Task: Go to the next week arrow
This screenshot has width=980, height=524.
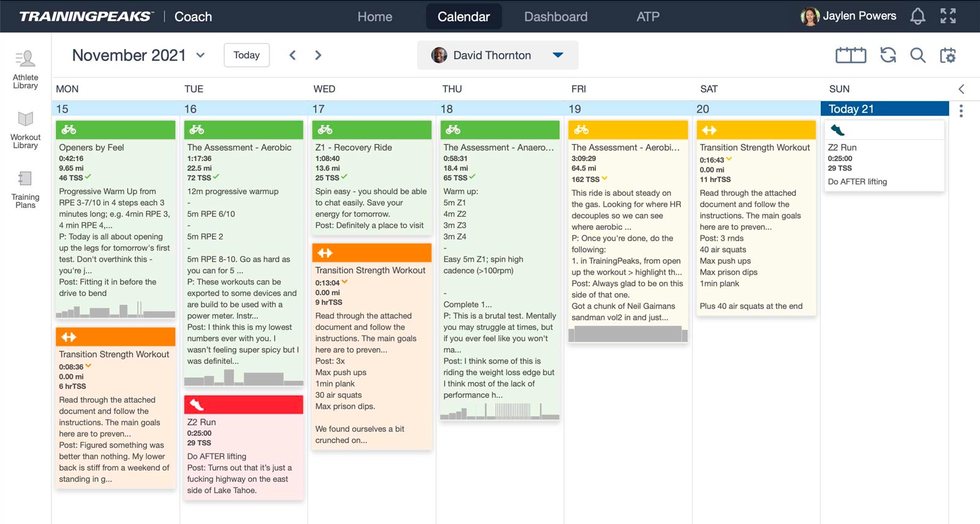Action: tap(318, 55)
